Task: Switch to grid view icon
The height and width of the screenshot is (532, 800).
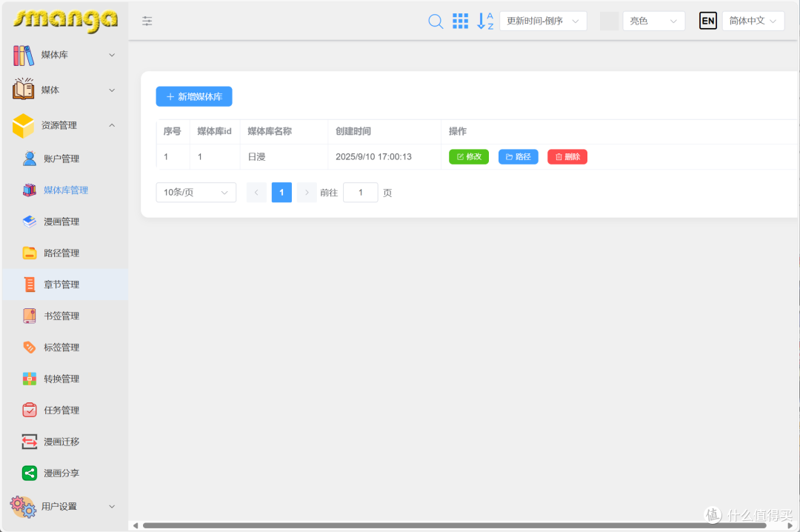Action: point(460,21)
